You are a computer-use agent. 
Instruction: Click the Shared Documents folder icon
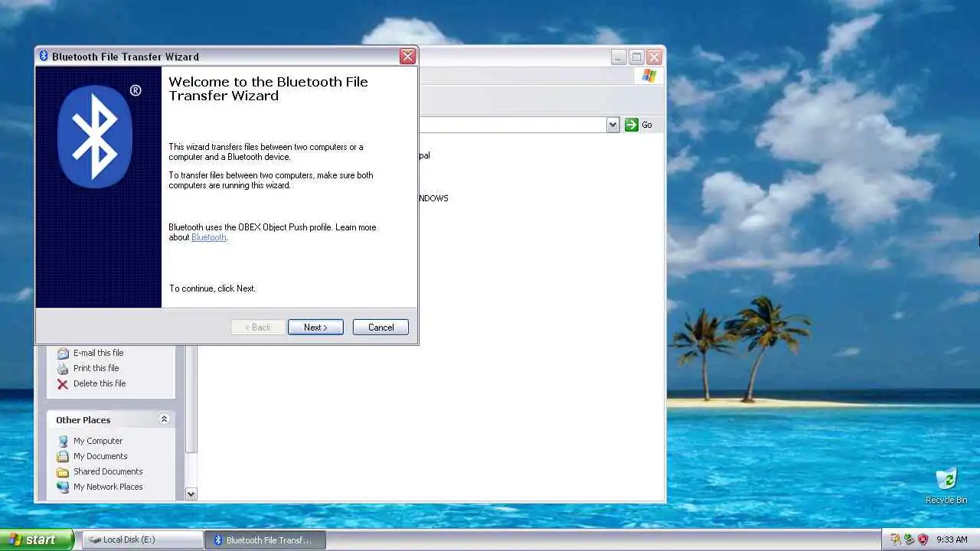pos(63,472)
